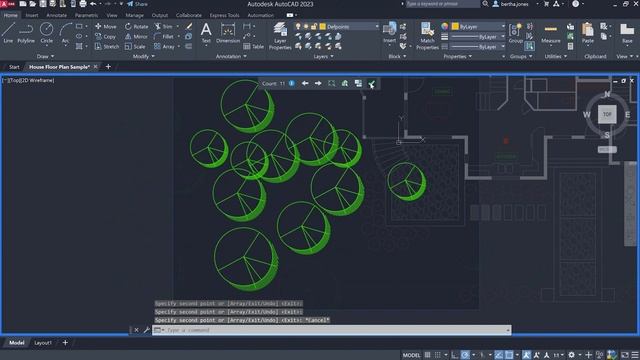Toggle object snap tracking in status bar
640x360 pixels.
click(499, 355)
